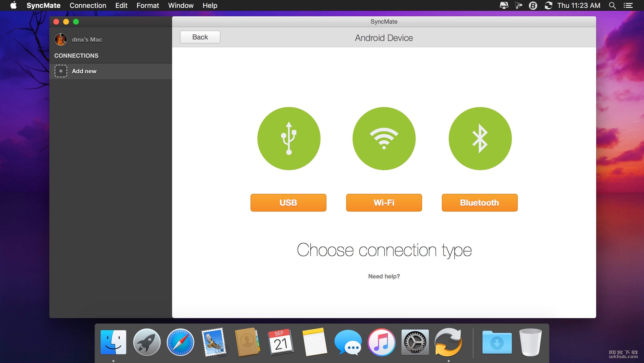This screenshot has width=644, height=363.
Task: Select the Add new connection row
Action: [x=111, y=71]
